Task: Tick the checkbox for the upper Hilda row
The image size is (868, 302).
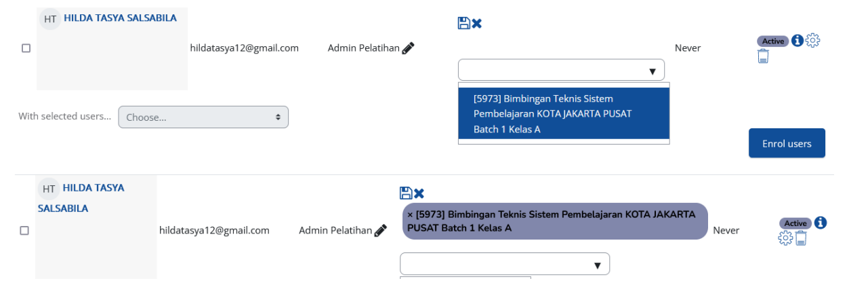Action: click(26, 48)
